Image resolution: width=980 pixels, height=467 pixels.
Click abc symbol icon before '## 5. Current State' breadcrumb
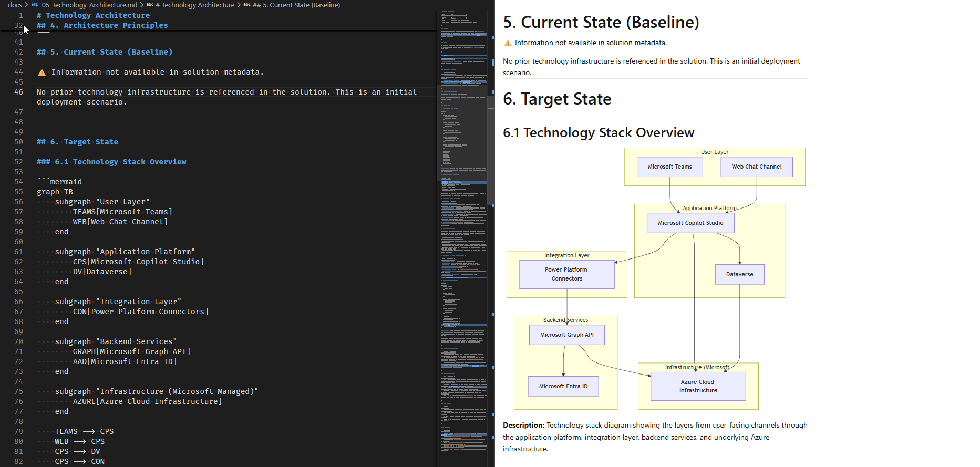[x=247, y=5]
